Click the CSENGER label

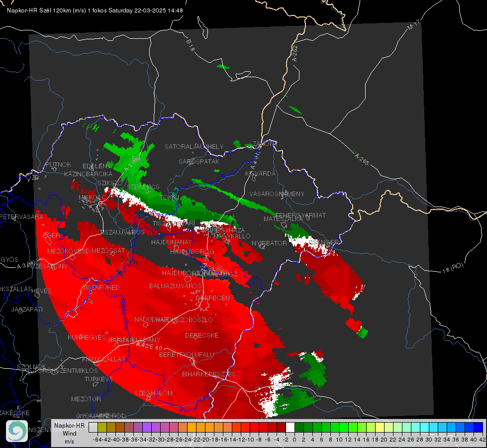(323, 242)
